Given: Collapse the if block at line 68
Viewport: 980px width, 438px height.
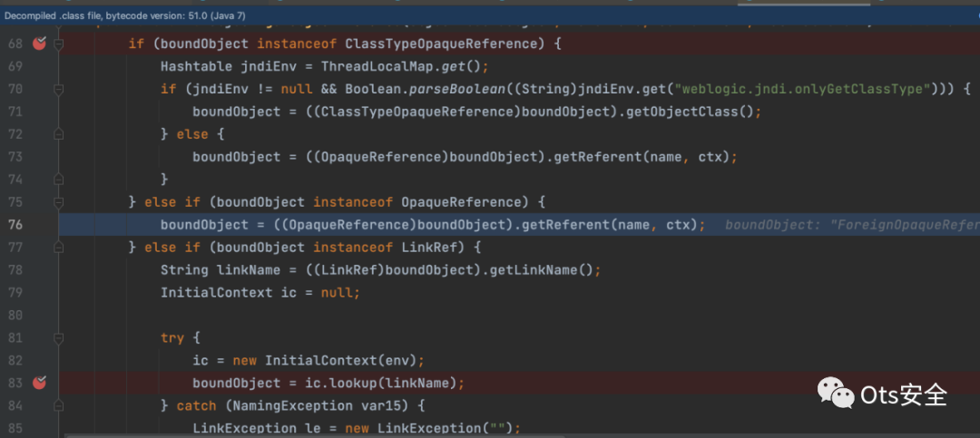Looking at the screenshot, I should (59, 44).
